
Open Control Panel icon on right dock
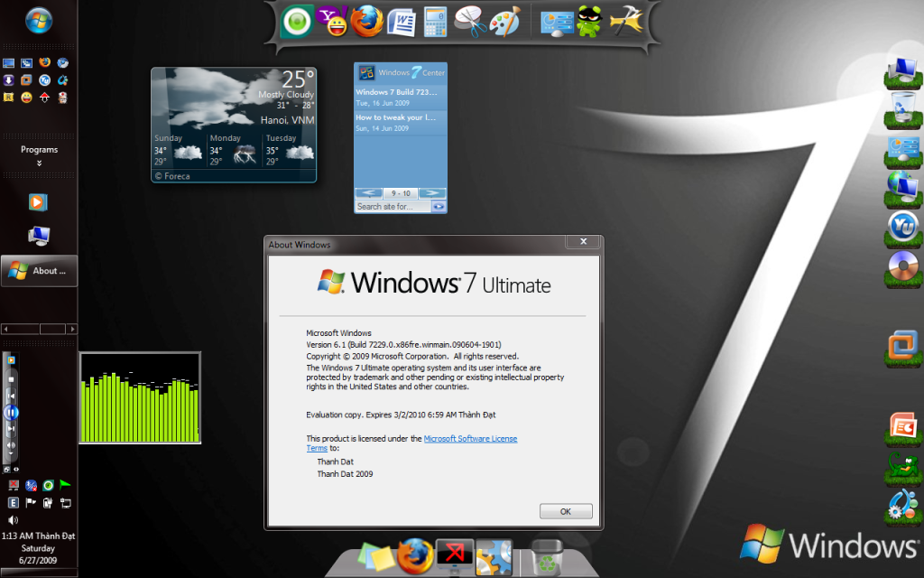[x=902, y=151]
